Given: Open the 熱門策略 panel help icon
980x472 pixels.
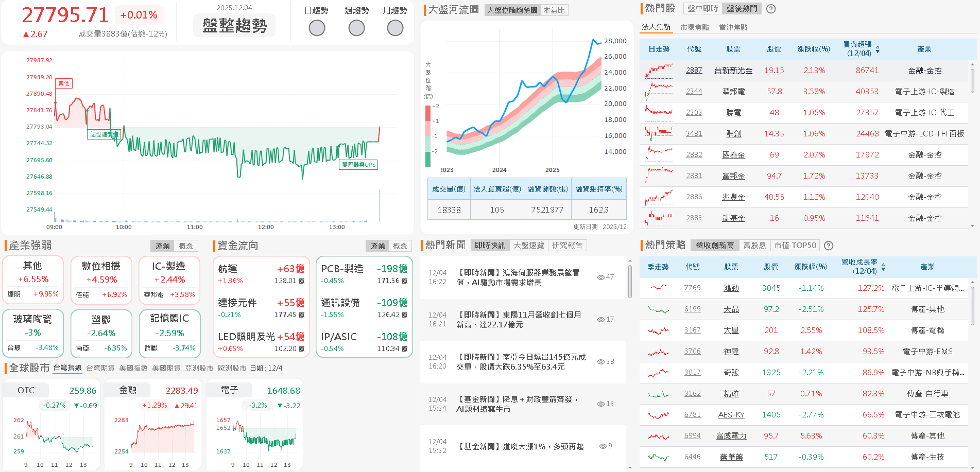Looking at the screenshot, I should point(828,246).
